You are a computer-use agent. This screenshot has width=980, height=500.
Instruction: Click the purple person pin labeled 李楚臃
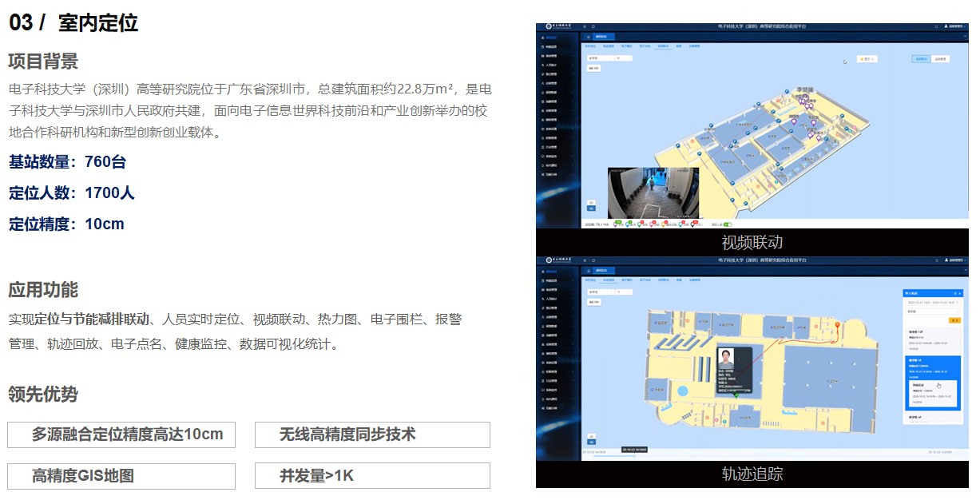coord(807,98)
